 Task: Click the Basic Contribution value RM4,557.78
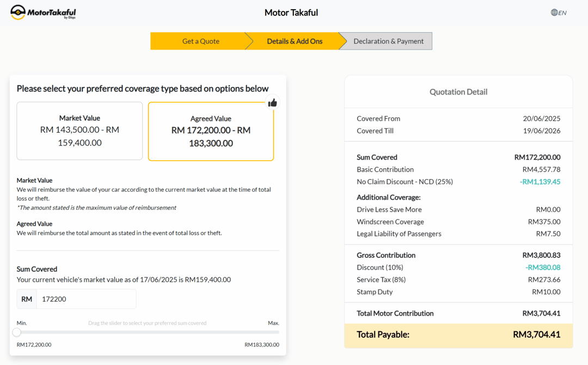click(542, 169)
